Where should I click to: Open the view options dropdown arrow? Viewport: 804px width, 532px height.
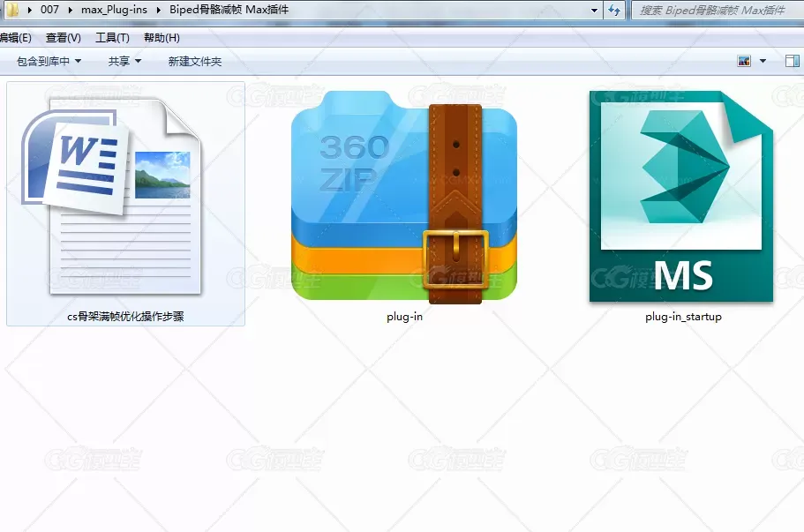pos(763,61)
